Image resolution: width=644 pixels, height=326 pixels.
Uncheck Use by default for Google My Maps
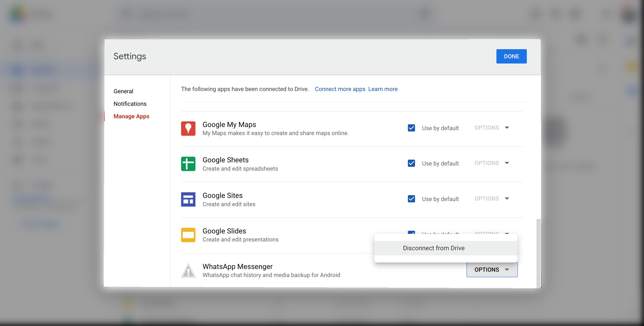411,128
